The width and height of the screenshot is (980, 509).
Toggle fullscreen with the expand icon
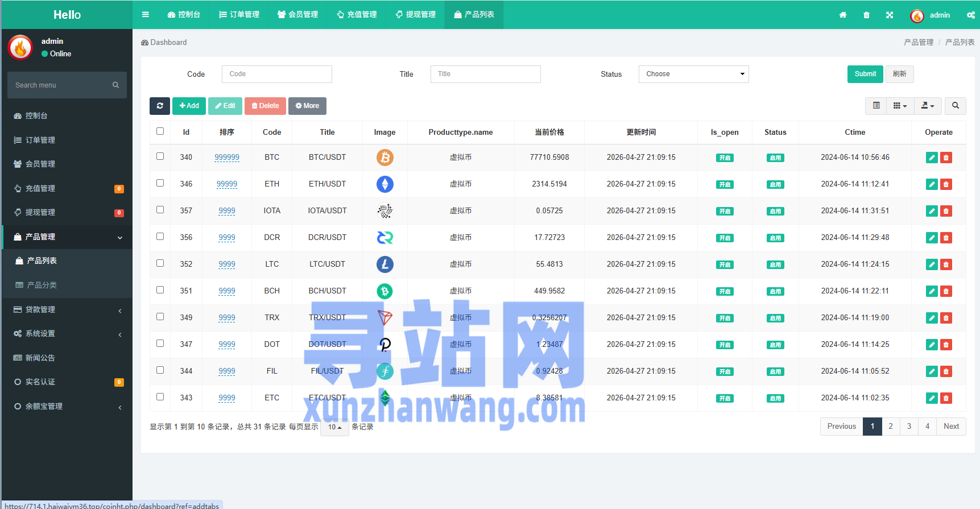point(890,15)
